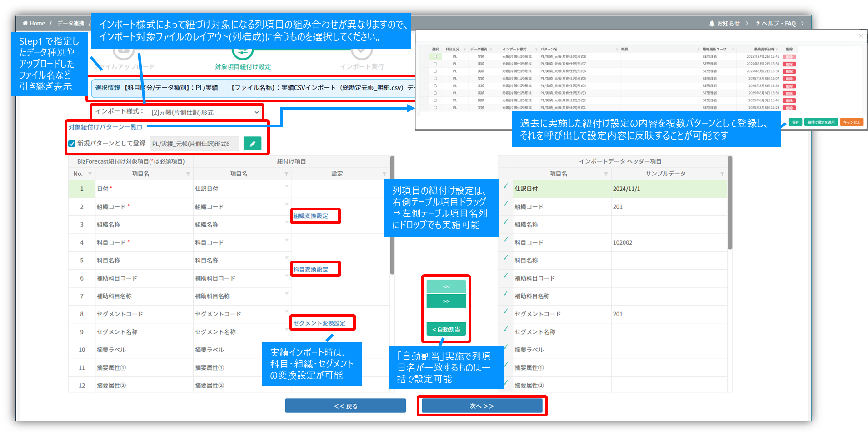
Task: Open the 組織変換設定 link
Action: [x=311, y=216]
